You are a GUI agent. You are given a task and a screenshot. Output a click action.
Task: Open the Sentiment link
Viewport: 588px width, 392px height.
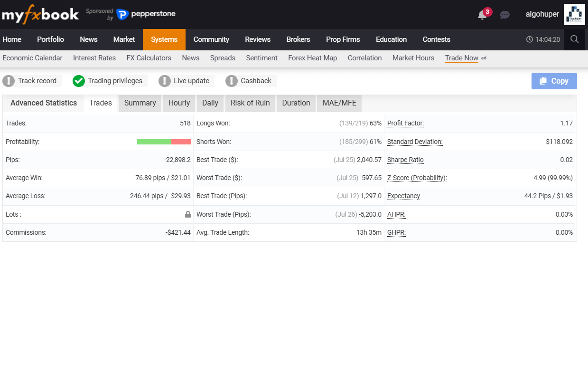coord(262,58)
